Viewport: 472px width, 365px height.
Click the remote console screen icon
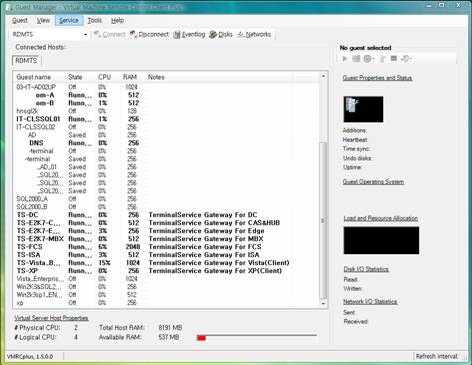[x=394, y=59]
